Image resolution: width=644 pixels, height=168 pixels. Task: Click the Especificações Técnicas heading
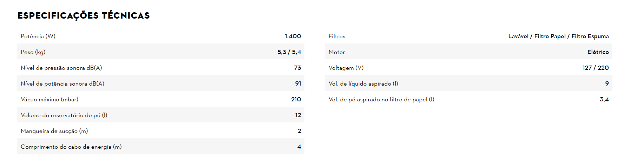point(84,15)
